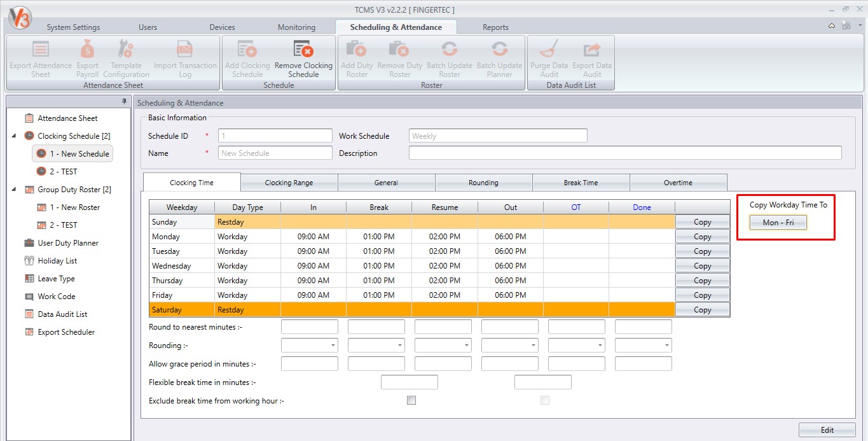Click the Purge Data Audit icon
Screen dimensions: 868x441
(549, 50)
